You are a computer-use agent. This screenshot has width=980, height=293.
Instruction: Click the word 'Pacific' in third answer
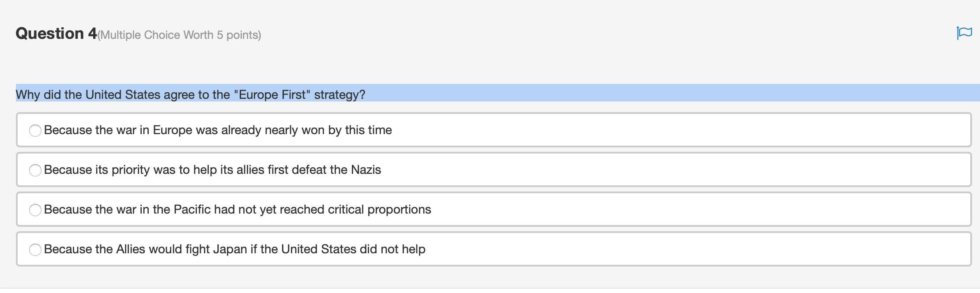pyautogui.click(x=192, y=210)
